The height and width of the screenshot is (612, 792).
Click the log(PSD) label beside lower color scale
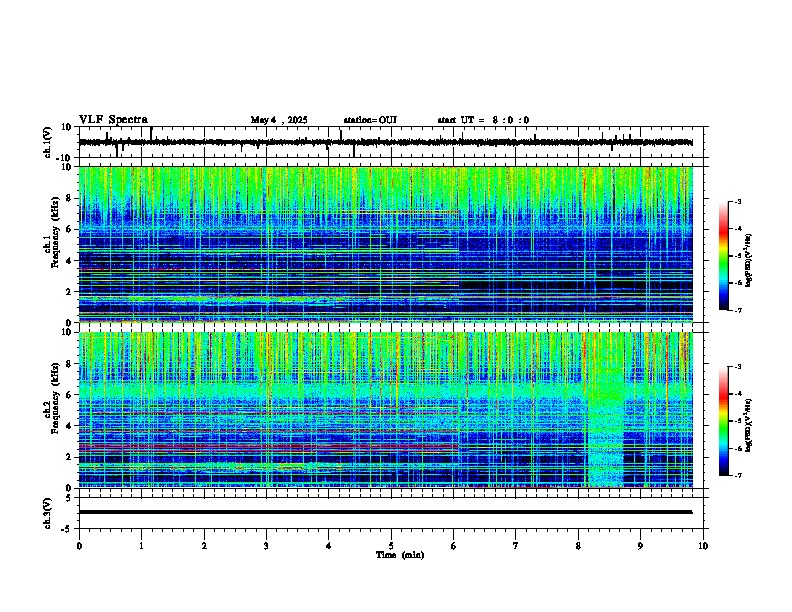tap(749, 425)
